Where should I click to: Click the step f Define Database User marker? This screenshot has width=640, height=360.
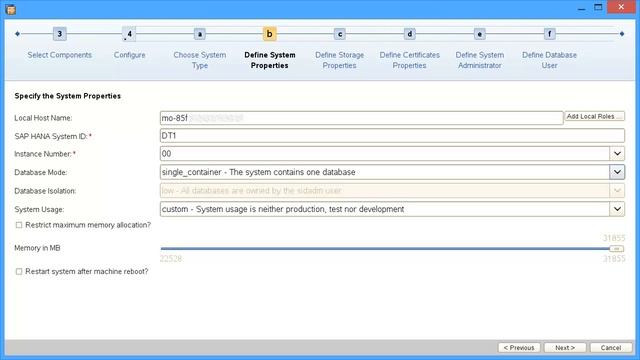click(549, 34)
